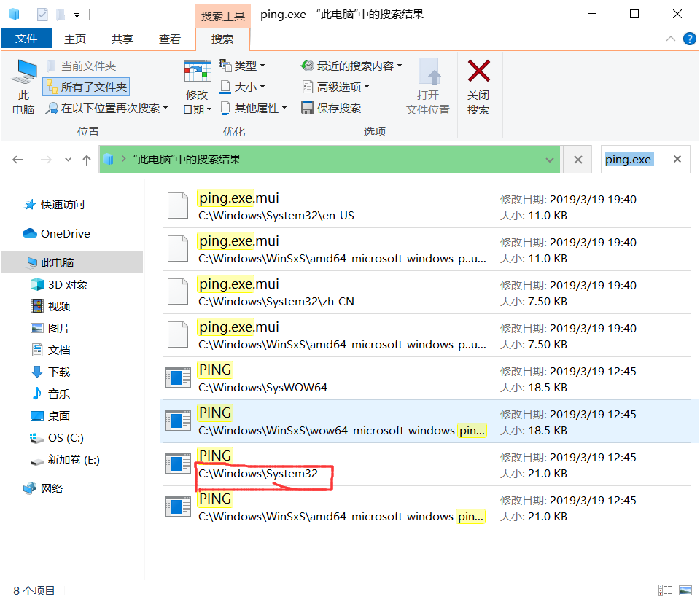Click the back navigation arrow
The width and height of the screenshot is (700, 602).
[17, 159]
